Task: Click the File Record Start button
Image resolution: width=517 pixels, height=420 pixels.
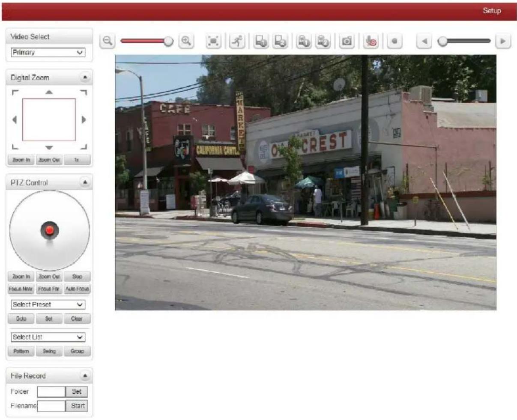Action: 77,406
